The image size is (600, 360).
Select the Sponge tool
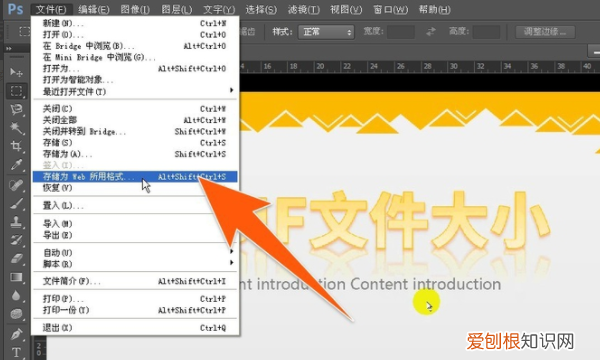[16, 314]
